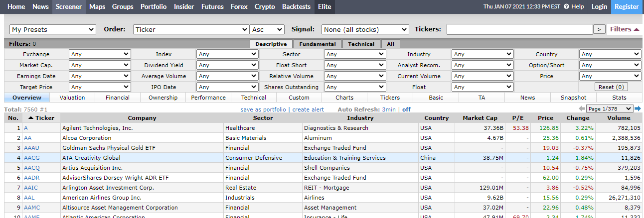Open the Sector filter dropdown
This screenshot has width=644, height=218.
coord(355,54)
